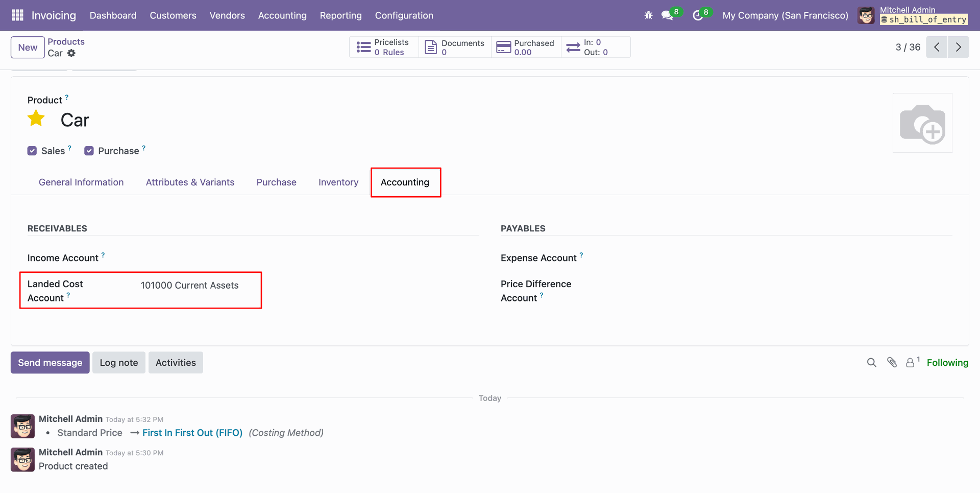Viewport: 980px width, 493px height.
Task: Open help tooltip for Price Difference Account
Action: tap(542, 294)
